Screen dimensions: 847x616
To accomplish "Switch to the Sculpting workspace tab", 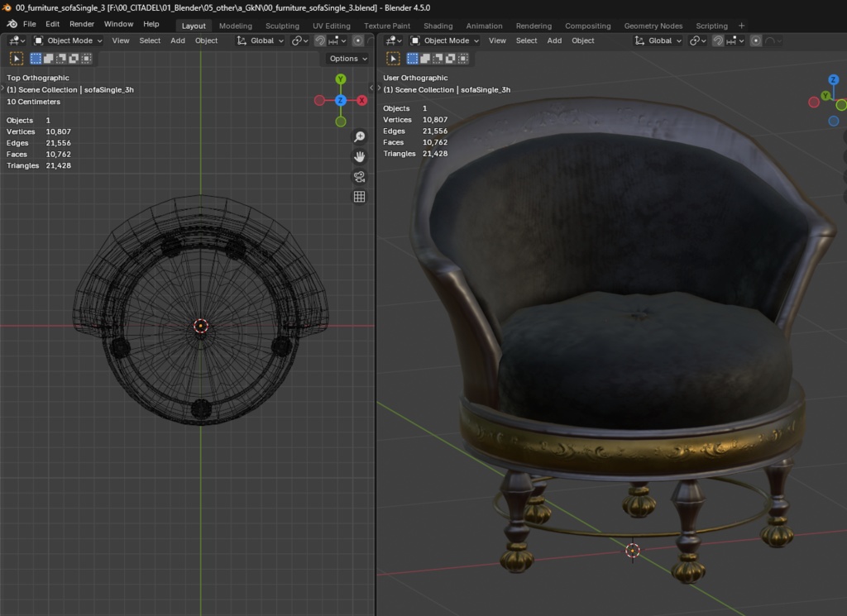I will coord(282,26).
